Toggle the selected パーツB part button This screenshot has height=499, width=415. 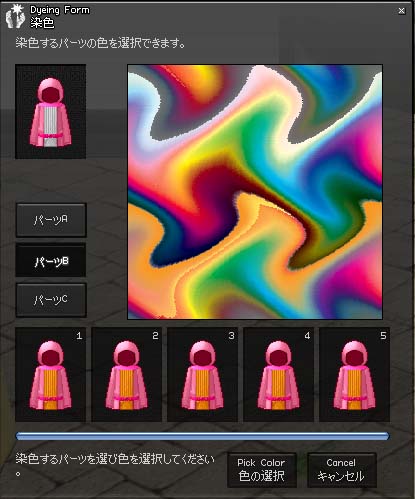click(51, 260)
